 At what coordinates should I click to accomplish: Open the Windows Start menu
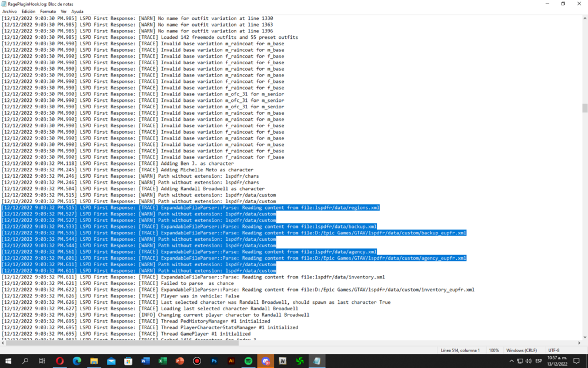(x=8, y=362)
